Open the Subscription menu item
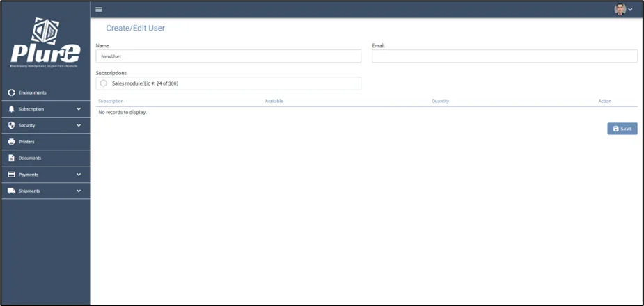The width and height of the screenshot is (644, 306). [x=45, y=109]
